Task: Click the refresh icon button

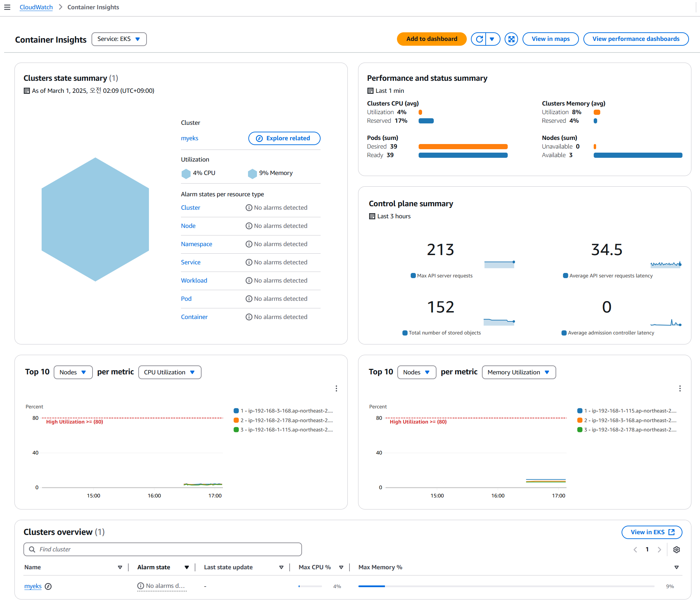Action: pos(479,39)
